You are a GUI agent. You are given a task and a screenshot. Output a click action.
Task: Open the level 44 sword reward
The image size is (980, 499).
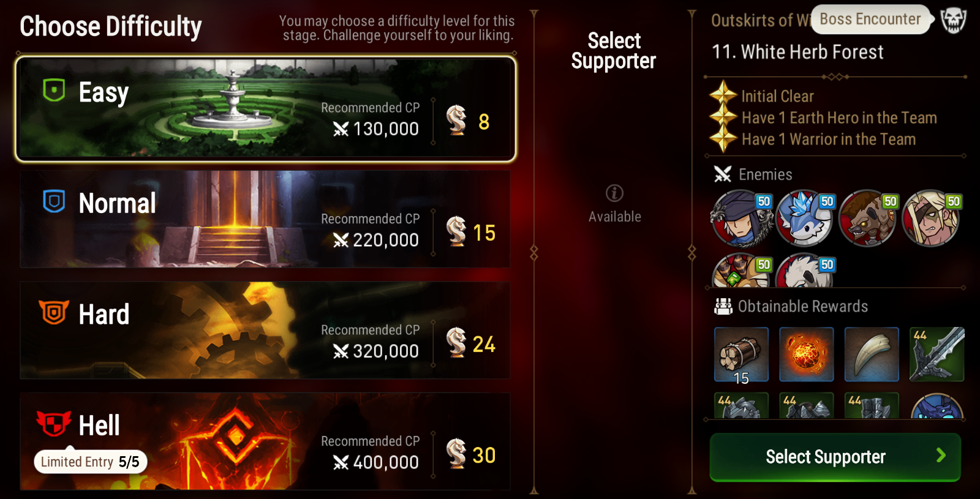tap(937, 355)
